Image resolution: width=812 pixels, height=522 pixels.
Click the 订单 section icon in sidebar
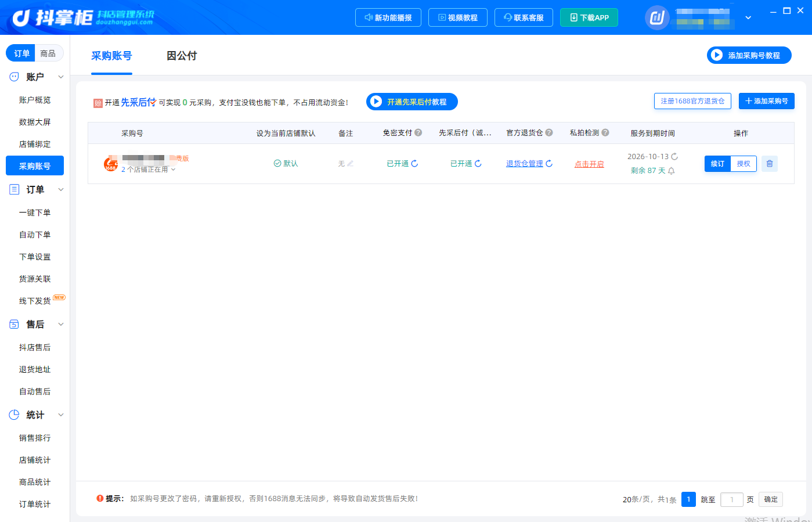(15, 189)
